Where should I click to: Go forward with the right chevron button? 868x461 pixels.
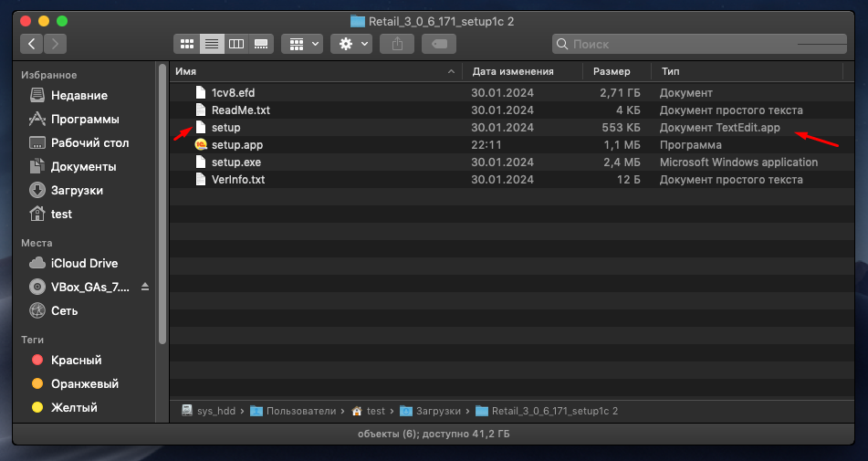pyautogui.click(x=55, y=44)
